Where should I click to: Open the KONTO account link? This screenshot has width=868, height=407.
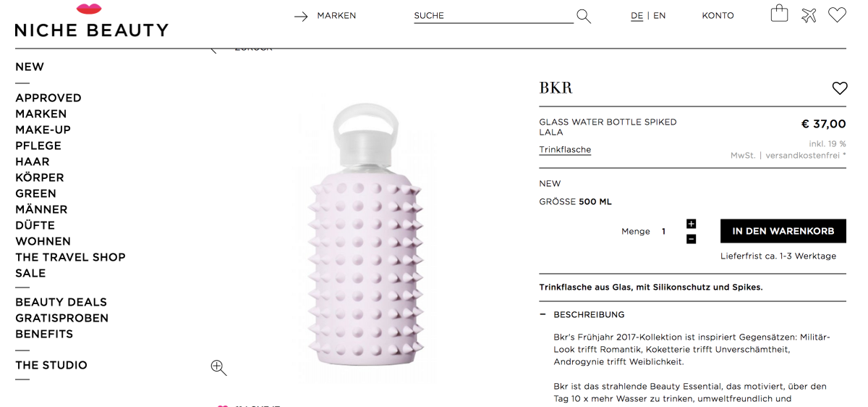tap(718, 16)
